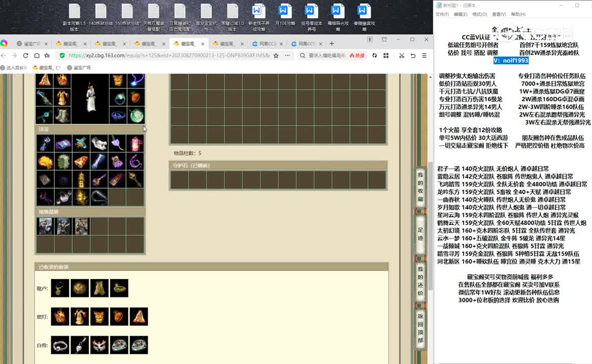The image size is (592, 364).
Task: Go to browser home page icon
Action: tap(36, 56)
